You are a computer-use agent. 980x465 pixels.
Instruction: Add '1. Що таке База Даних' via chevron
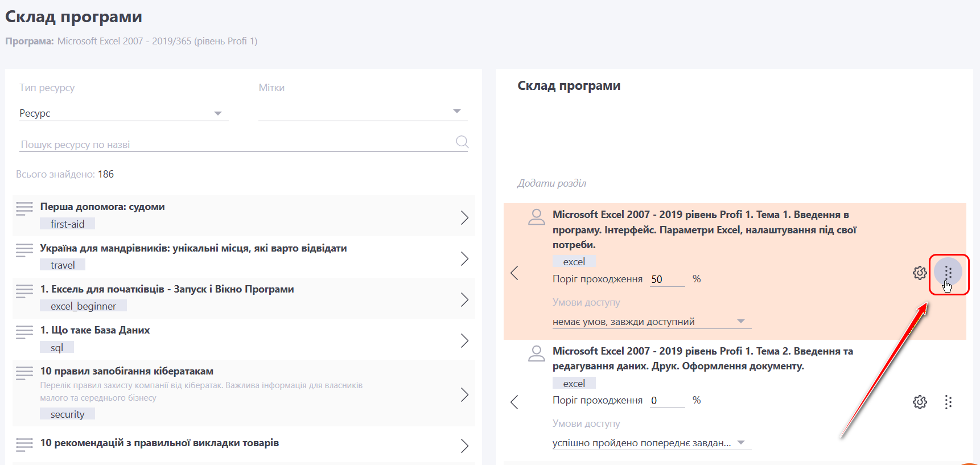tap(464, 341)
